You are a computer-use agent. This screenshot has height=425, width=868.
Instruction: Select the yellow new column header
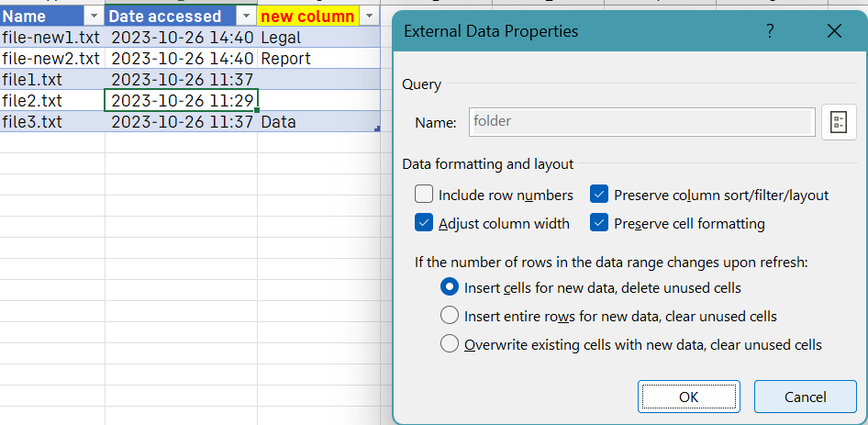pos(308,17)
